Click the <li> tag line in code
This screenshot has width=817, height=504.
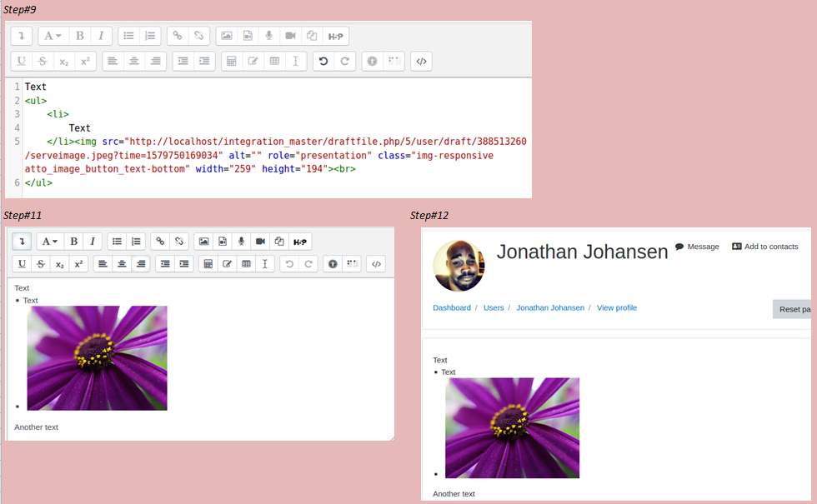pos(58,114)
